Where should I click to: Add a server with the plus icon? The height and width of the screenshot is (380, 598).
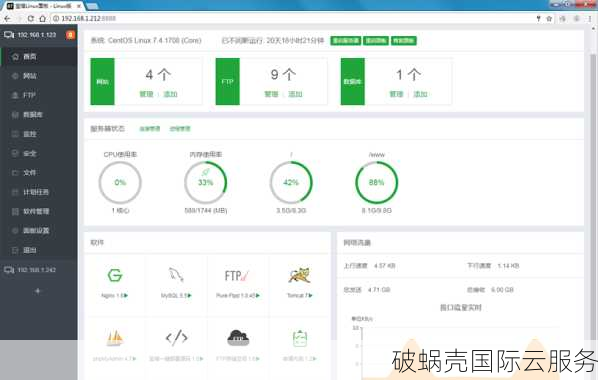point(37,291)
